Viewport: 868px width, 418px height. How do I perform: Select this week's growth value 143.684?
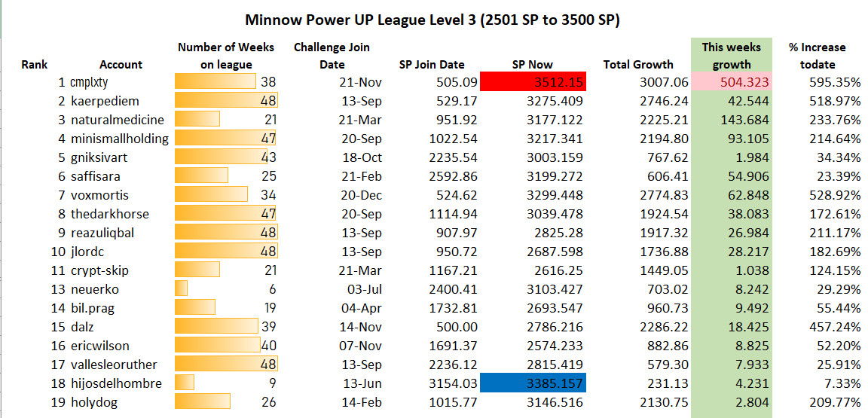[x=744, y=121]
